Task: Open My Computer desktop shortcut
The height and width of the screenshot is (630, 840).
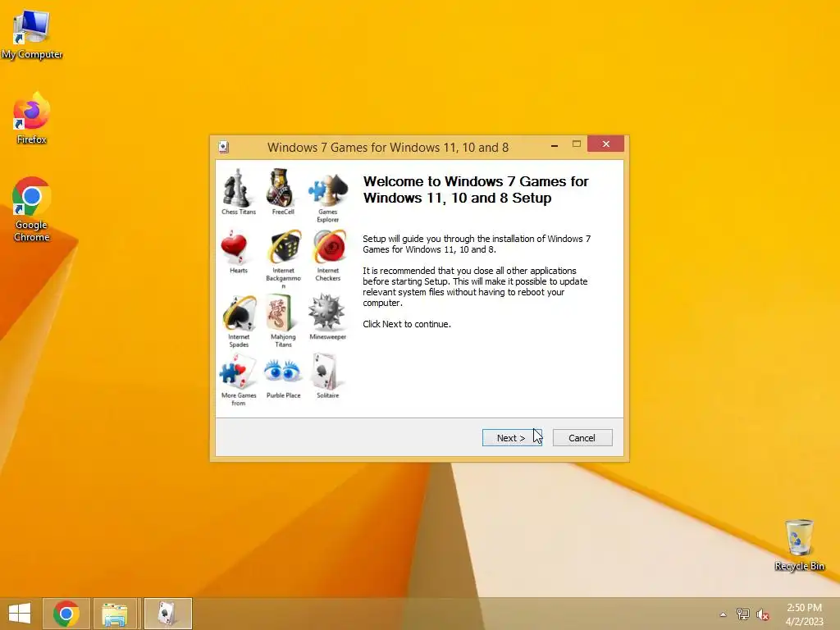Action: [32, 34]
